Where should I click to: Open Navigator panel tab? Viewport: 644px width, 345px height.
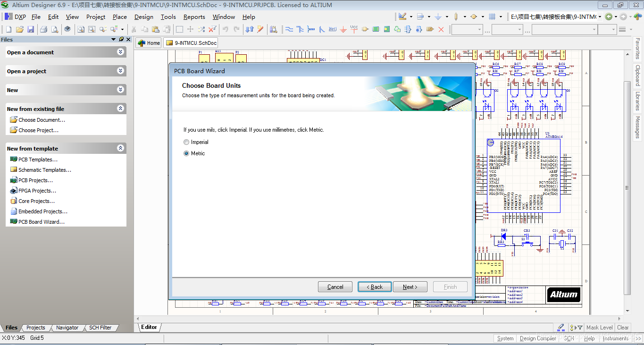click(x=67, y=328)
